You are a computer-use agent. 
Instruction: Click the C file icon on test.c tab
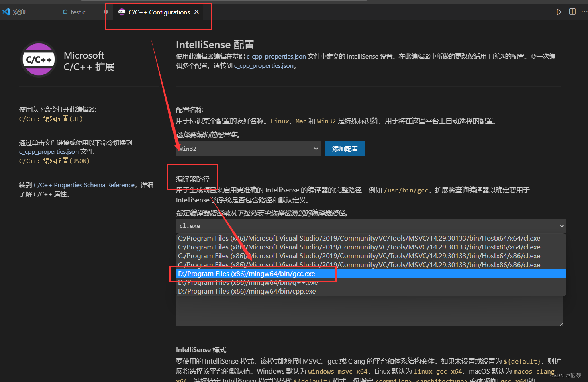(65, 12)
